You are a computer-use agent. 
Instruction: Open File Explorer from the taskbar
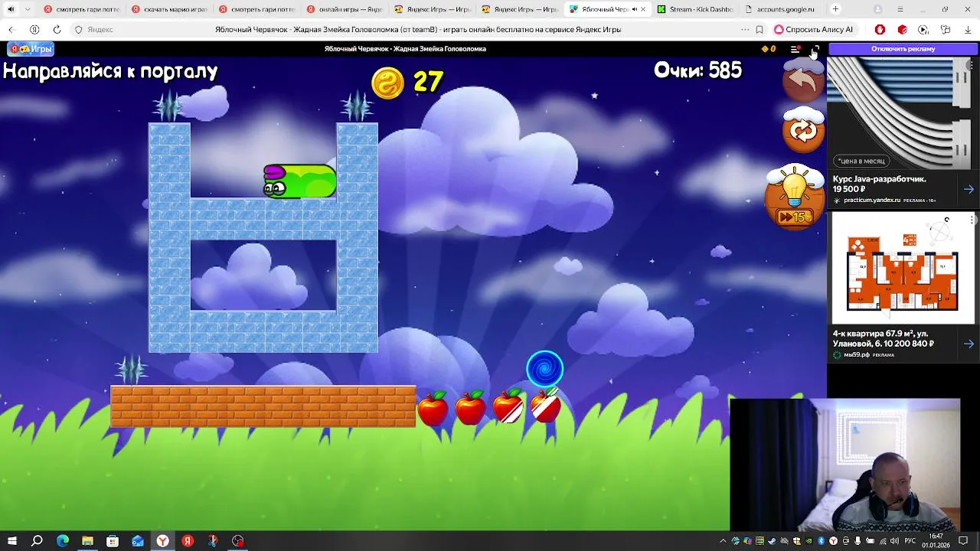click(x=87, y=541)
